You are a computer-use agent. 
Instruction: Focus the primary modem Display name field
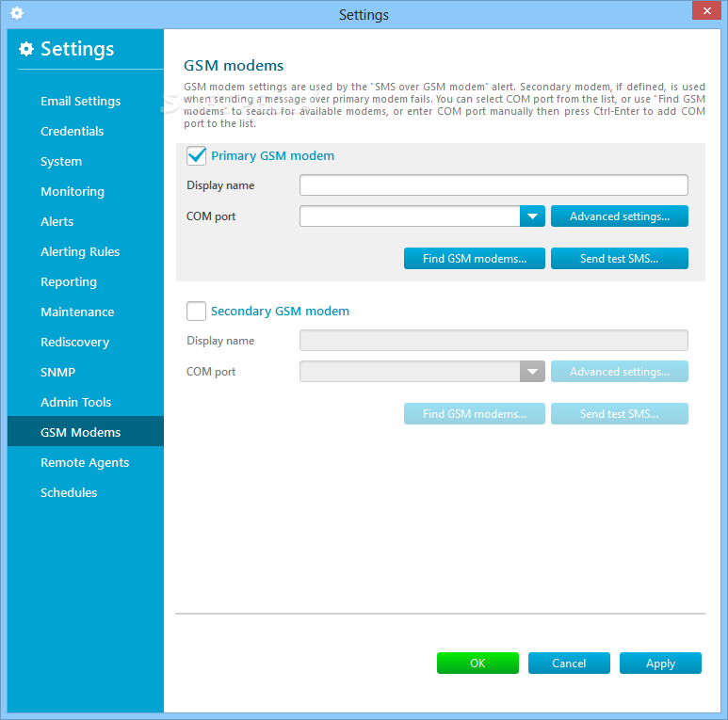[493, 185]
